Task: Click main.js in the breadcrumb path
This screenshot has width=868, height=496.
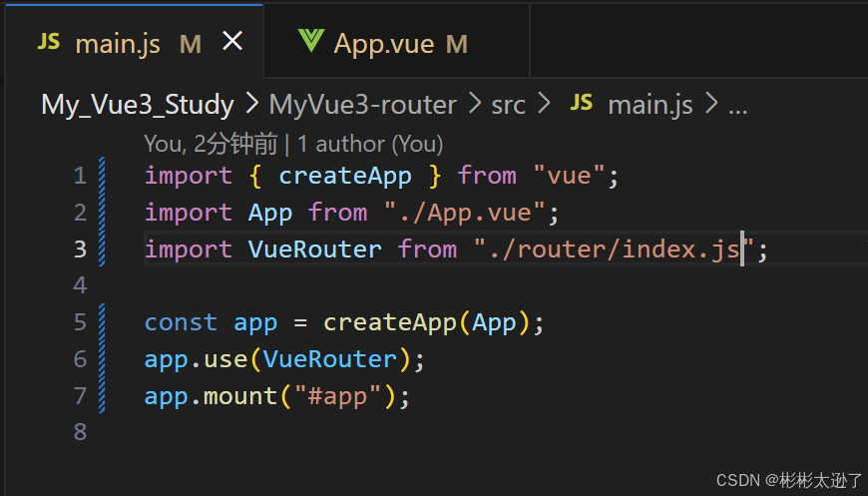Action: [650, 105]
